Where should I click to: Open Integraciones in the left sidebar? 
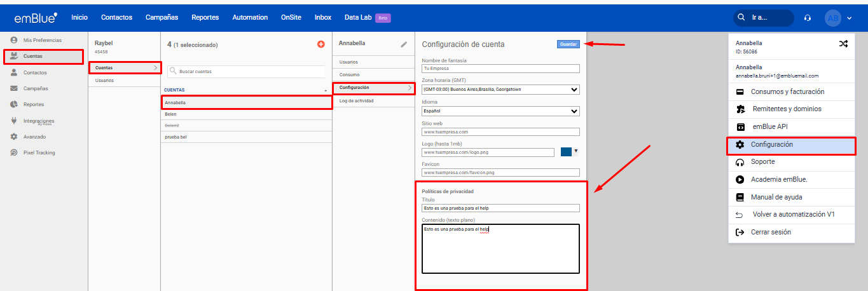[x=38, y=121]
